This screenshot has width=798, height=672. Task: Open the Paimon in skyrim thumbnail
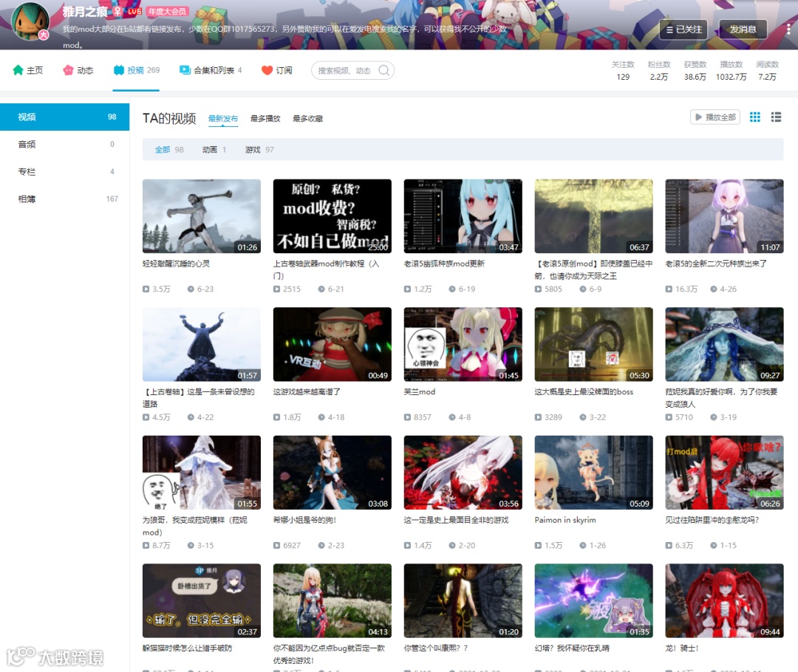594,473
